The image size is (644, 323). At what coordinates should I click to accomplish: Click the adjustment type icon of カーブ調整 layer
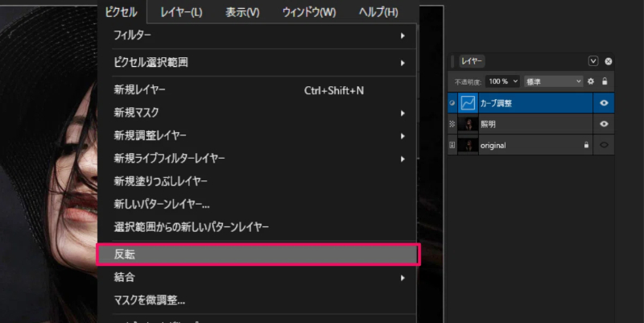452,103
